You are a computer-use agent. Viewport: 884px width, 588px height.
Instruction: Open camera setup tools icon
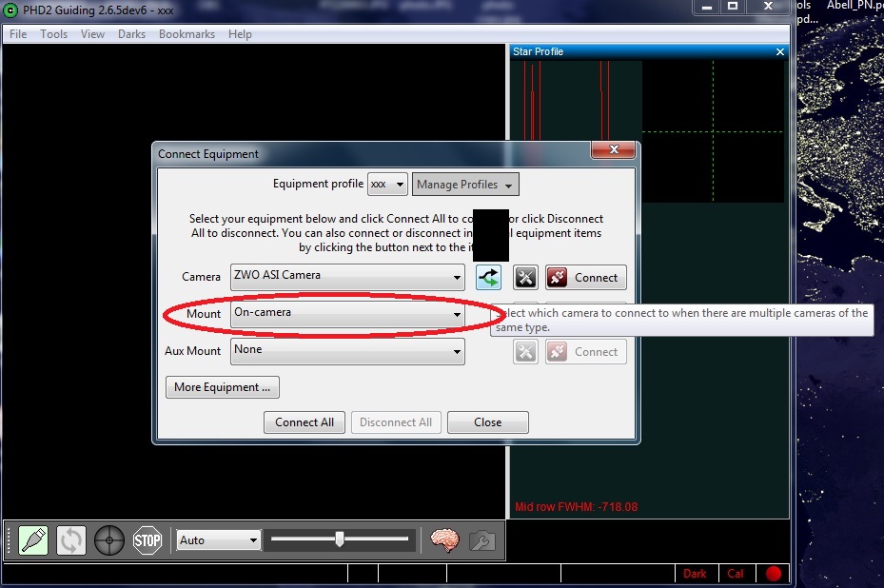pyautogui.click(x=525, y=277)
